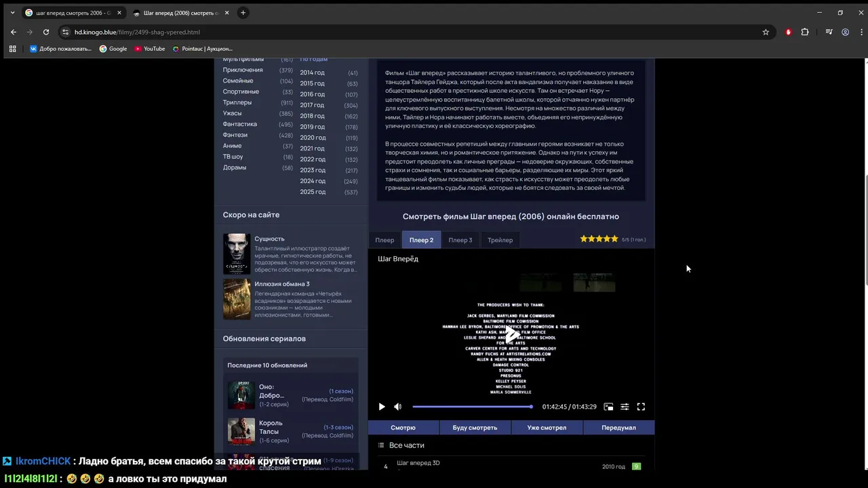The image size is (868, 488).
Task: Open the YouTube bookmark
Action: [150, 49]
